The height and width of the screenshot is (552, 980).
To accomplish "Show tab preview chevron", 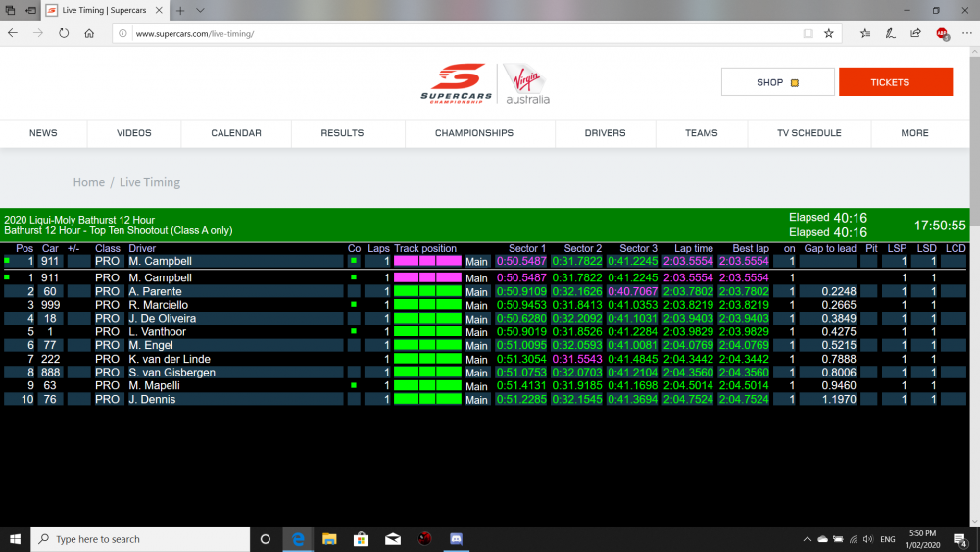I will [x=200, y=10].
